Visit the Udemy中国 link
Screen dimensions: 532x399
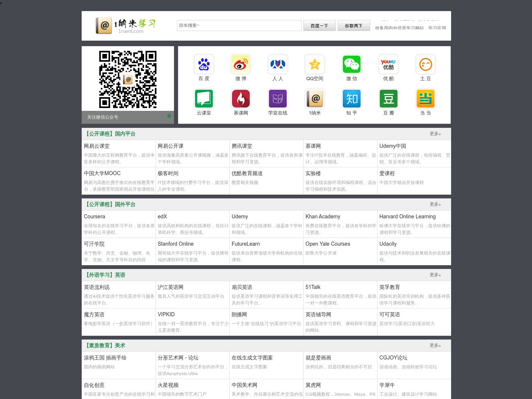click(393, 146)
